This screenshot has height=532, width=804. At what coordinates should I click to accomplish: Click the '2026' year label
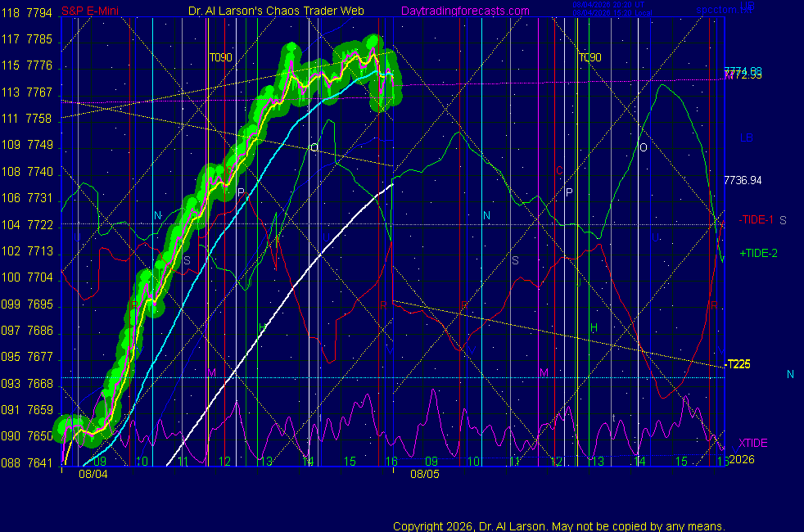click(742, 459)
